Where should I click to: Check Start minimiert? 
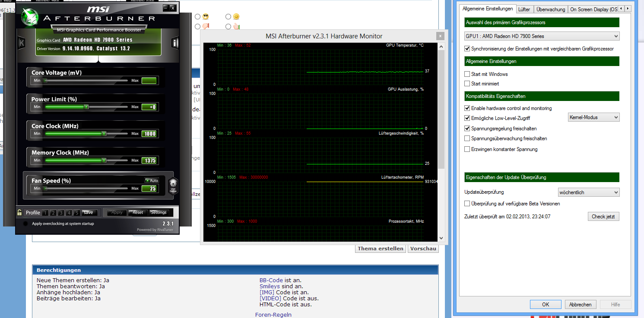click(467, 84)
